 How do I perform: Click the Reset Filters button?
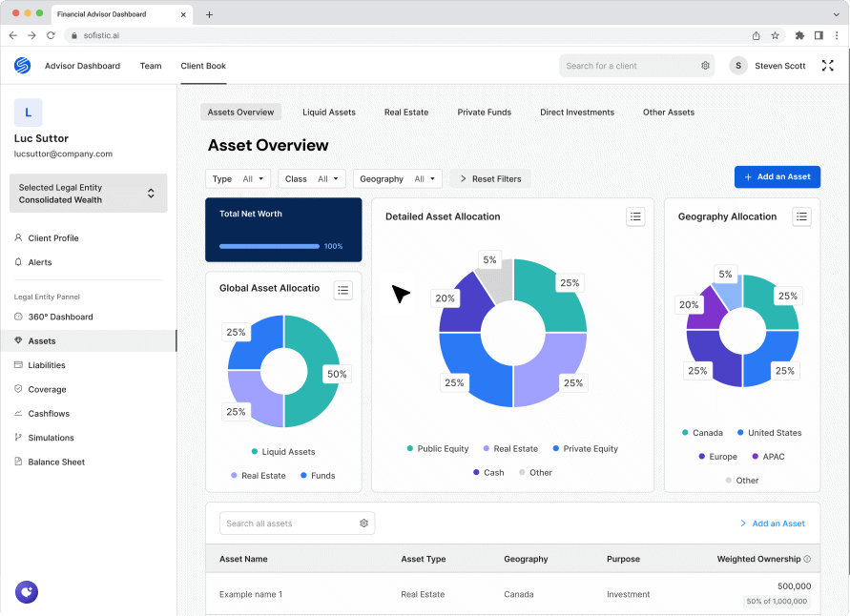pos(490,179)
